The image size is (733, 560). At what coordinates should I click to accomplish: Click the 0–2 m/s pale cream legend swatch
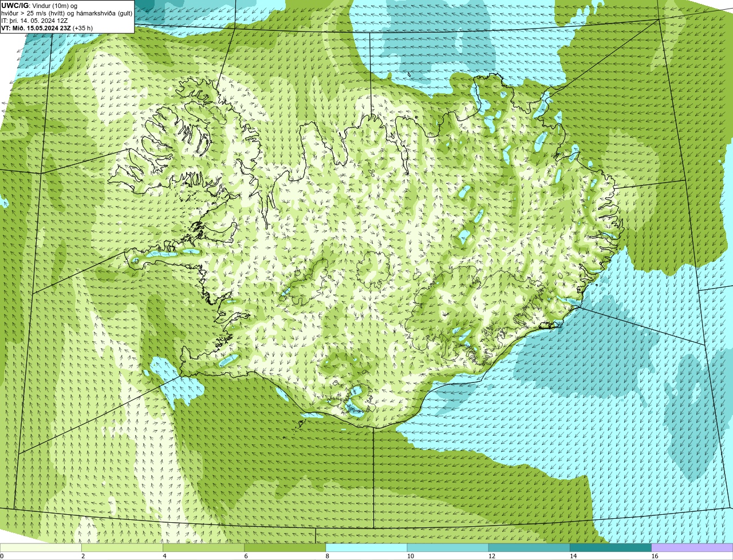[x=41, y=547]
